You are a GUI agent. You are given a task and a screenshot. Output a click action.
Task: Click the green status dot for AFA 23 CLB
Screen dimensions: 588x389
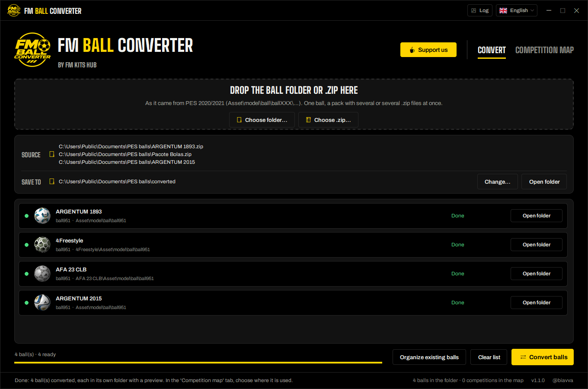coord(26,274)
